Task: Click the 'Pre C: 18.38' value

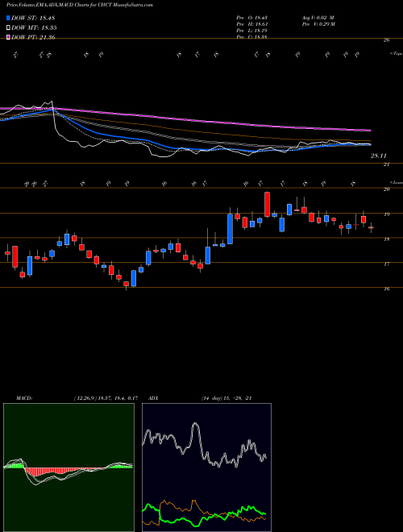Action: click(252, 37)
